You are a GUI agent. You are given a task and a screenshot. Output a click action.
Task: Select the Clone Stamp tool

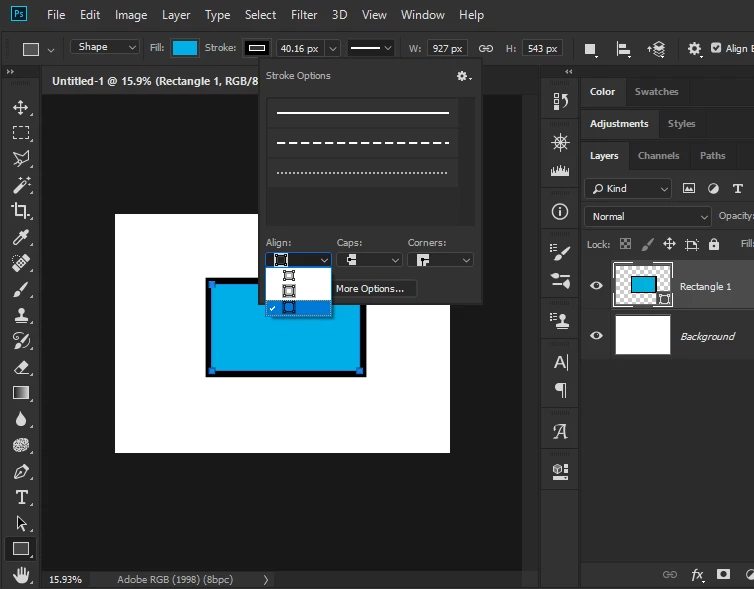(x=21, y=315)
